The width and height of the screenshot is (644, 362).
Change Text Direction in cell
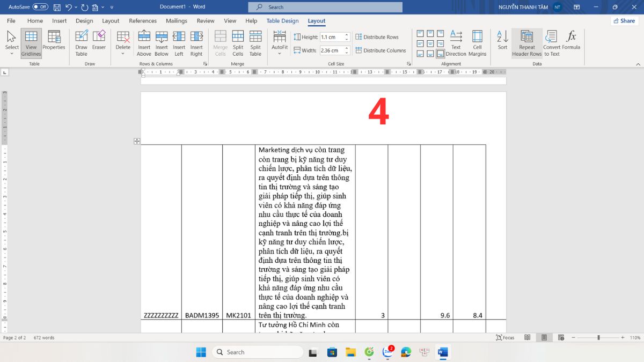coord(456,43)
